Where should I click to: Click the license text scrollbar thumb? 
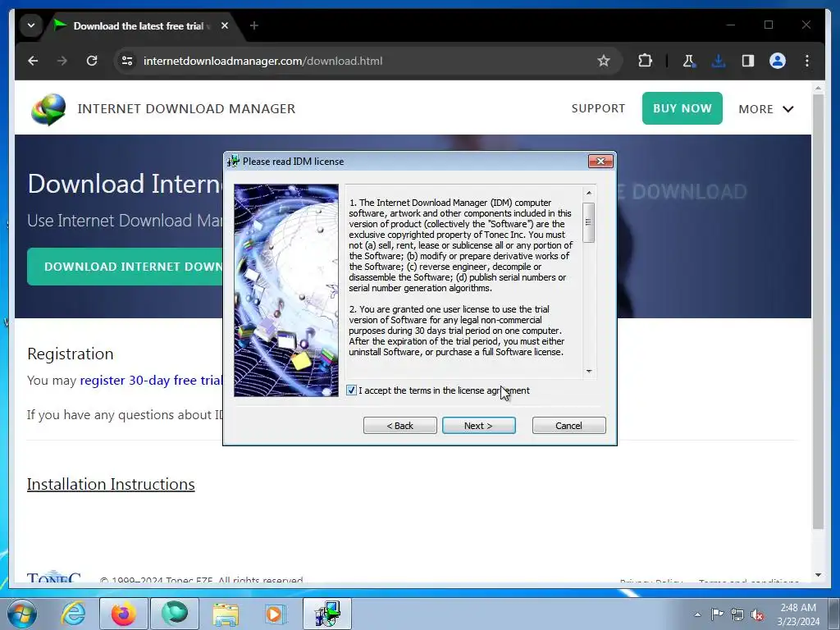pos(588,222)
